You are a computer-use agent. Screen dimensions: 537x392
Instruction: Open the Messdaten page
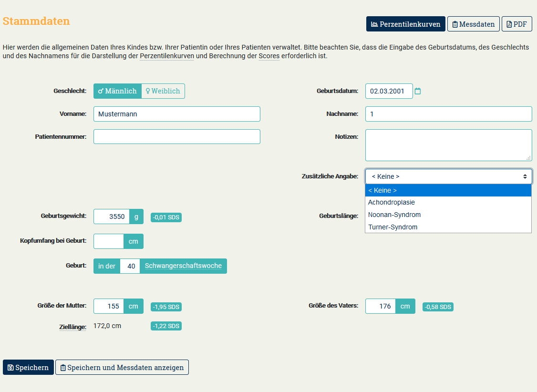473,24
